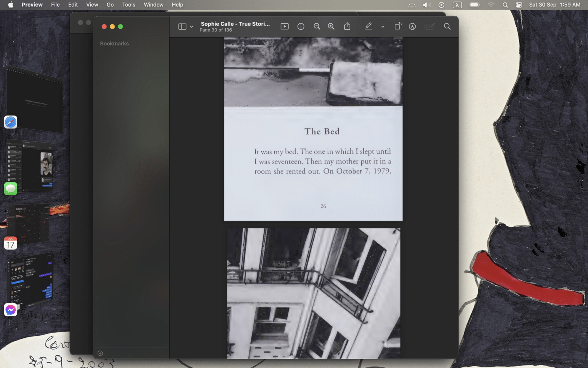Click the heading The Bed

coord(322,132)
